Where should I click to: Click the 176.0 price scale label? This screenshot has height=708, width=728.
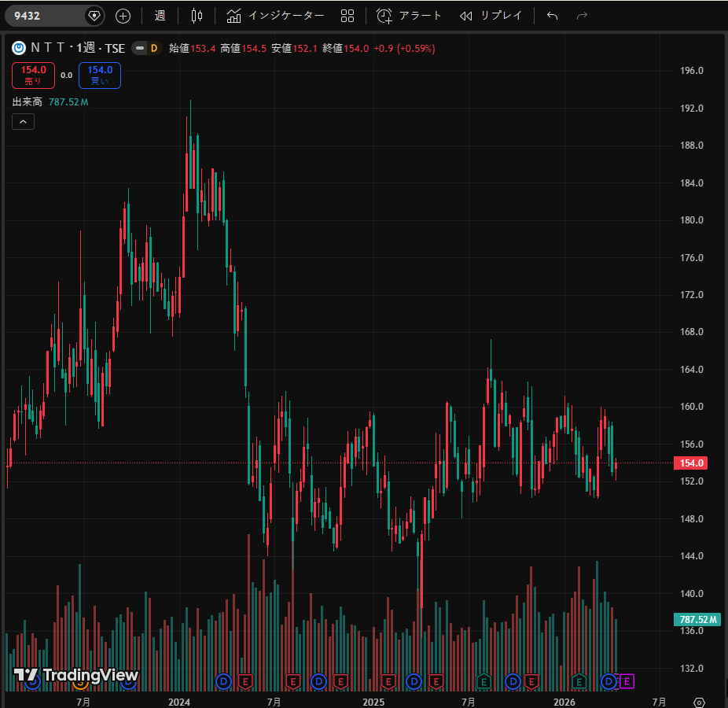(x=691, y=258)
